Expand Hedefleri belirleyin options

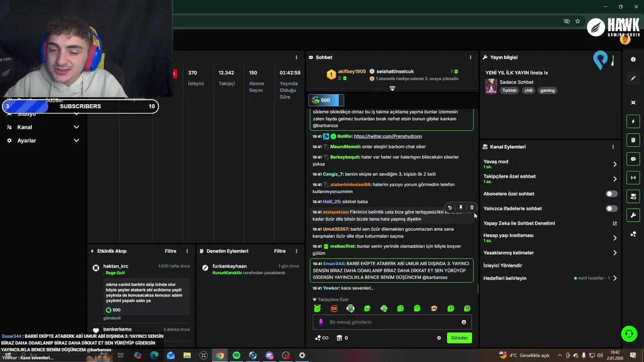tap(615, 278)
